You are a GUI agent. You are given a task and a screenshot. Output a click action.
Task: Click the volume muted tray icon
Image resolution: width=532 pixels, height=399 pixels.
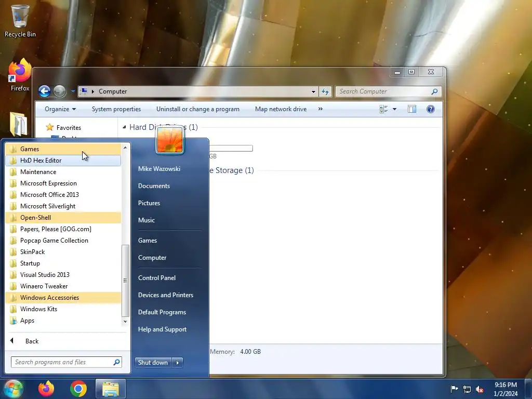(x=480, y=389)
